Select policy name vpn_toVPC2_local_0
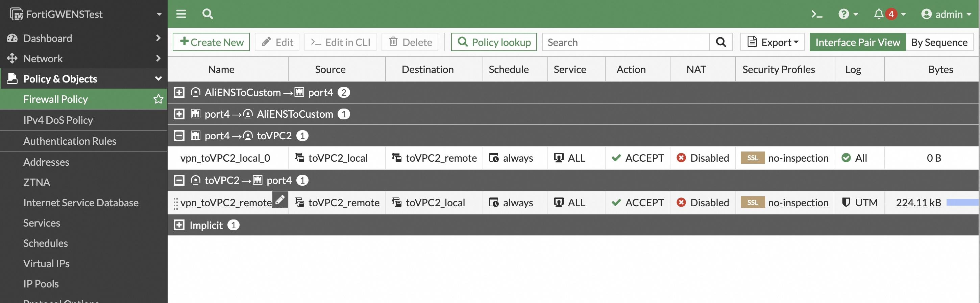This screenshot has width=980, height=303. 225,158
